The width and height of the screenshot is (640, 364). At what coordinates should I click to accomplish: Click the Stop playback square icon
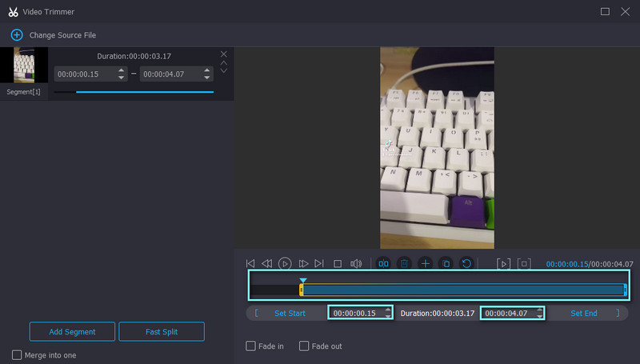point(338,263)
